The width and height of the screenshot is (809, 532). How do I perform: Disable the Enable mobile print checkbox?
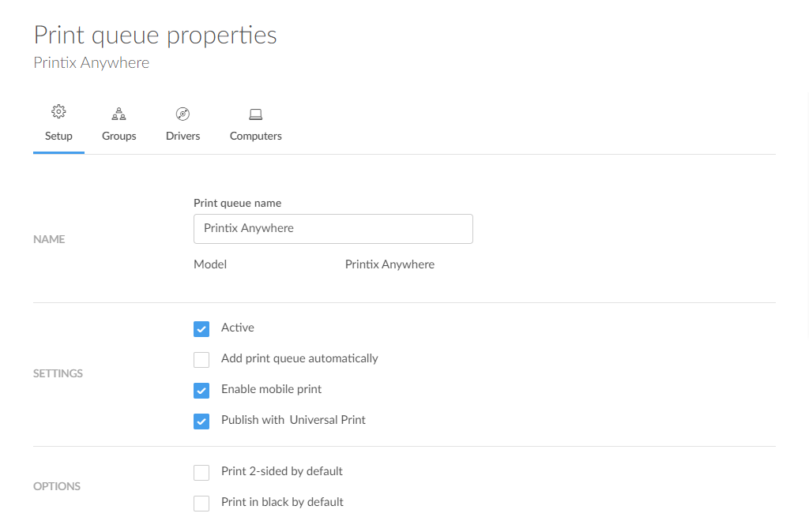coord(201,390)
